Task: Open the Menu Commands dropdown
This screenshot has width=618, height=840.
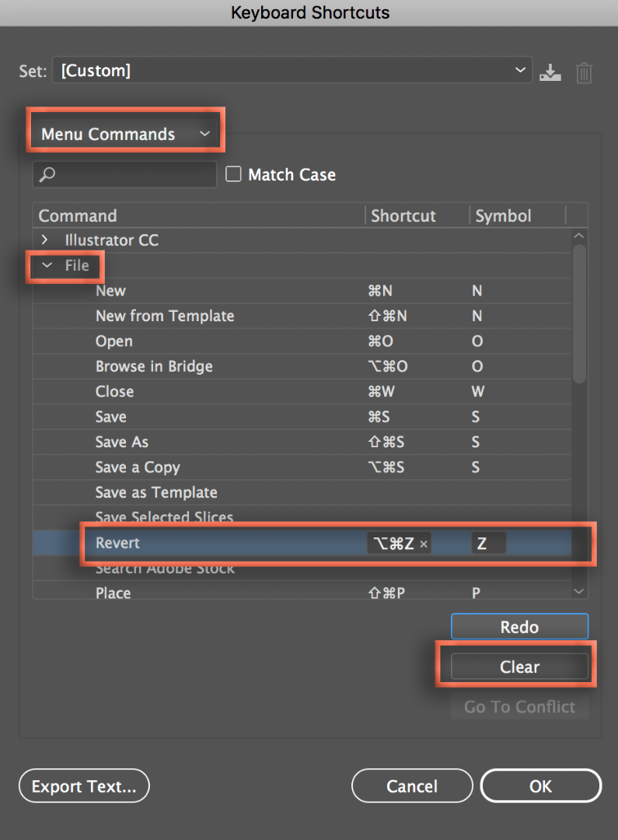Action: click(126, 134)
